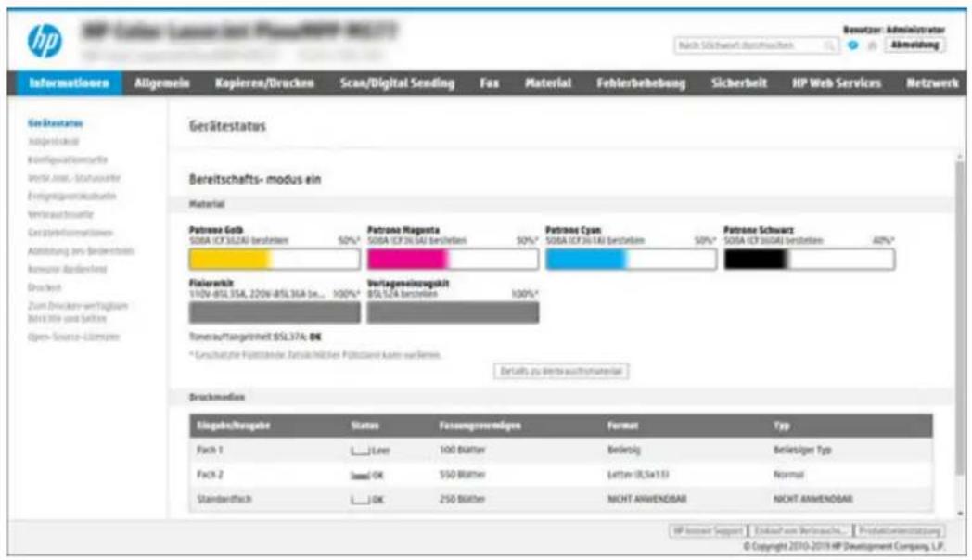The width and height of the screenshot is (972, 560).
Task: Open Geräteinformationen in the sidebar
Action: [70, 233]
